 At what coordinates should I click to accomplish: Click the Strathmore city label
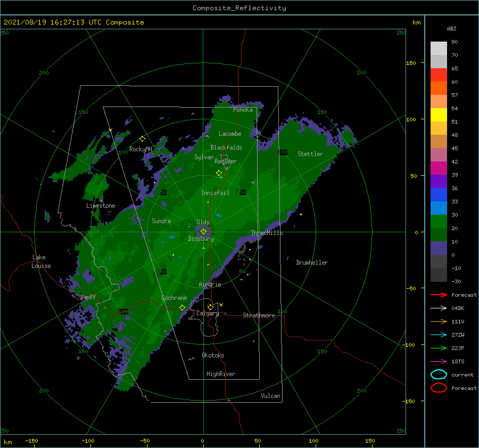[259, 315]
